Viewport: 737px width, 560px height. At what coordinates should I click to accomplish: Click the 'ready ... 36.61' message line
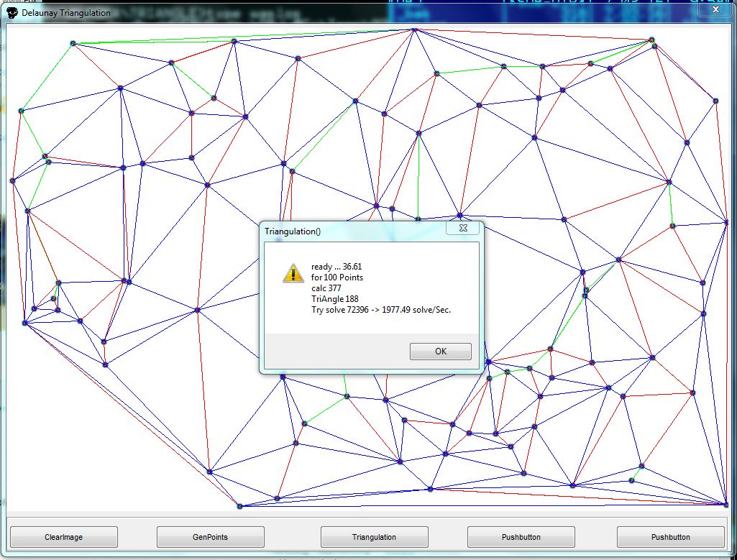[337, 267]
